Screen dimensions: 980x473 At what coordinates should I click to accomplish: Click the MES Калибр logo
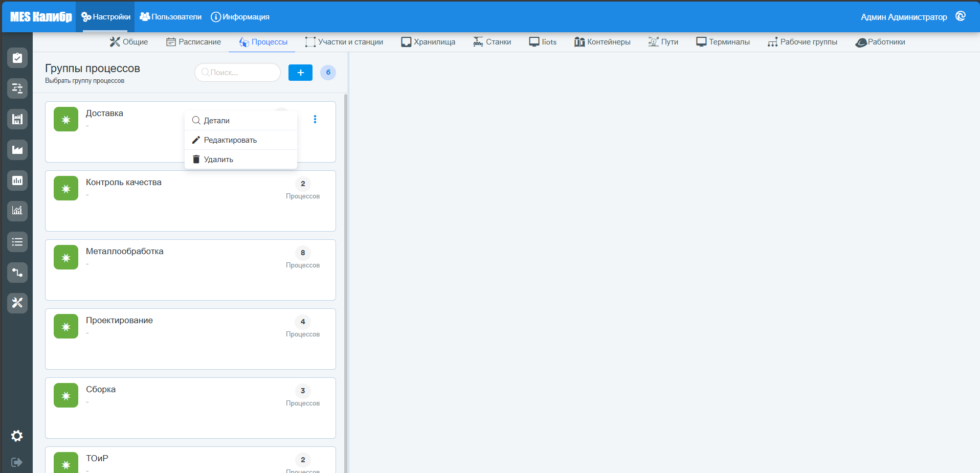click(41, 17)
